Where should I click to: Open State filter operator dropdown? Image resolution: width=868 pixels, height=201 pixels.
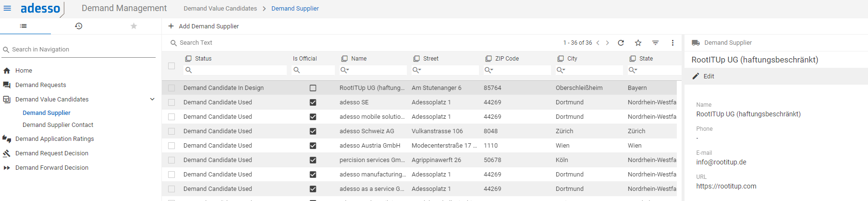coord(633,70)
